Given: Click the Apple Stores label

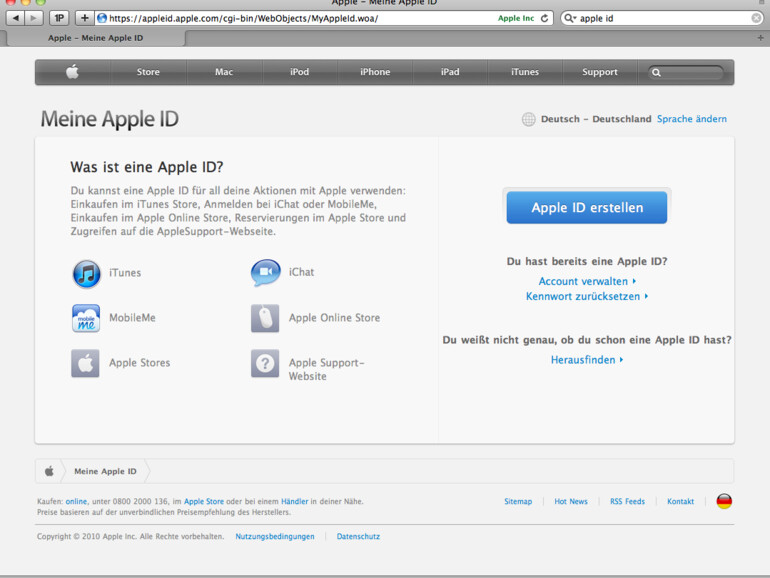Looking at the screenshot, I should click(139, 363).
